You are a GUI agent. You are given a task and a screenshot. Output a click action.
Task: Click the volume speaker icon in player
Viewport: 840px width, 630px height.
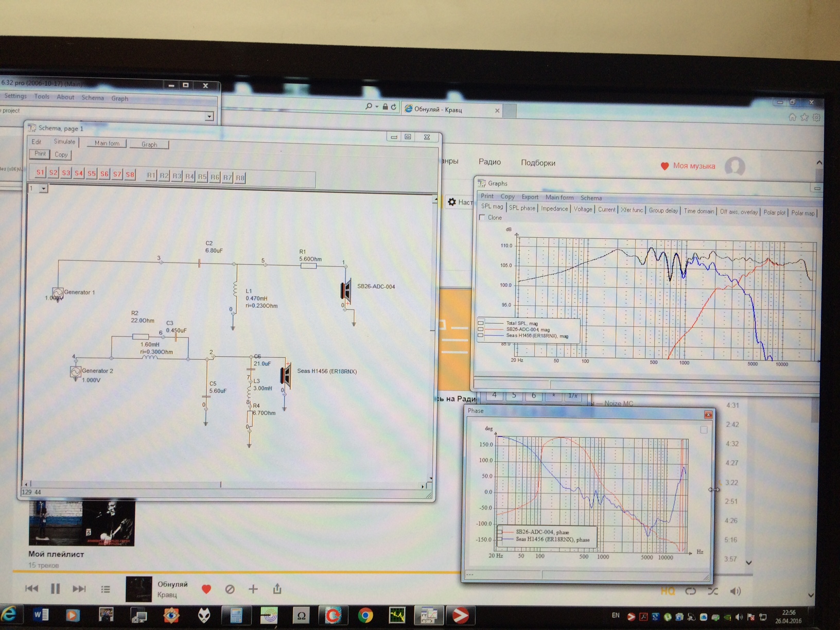pos(736,591)
